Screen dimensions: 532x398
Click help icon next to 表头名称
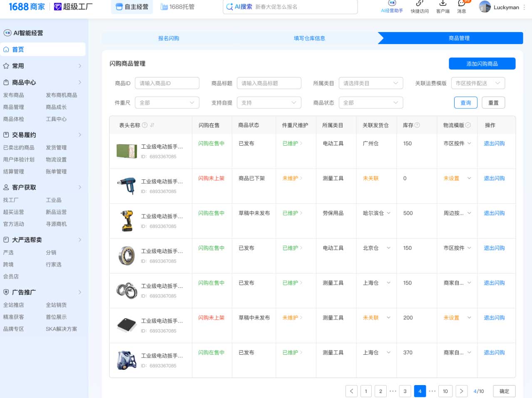145,125
